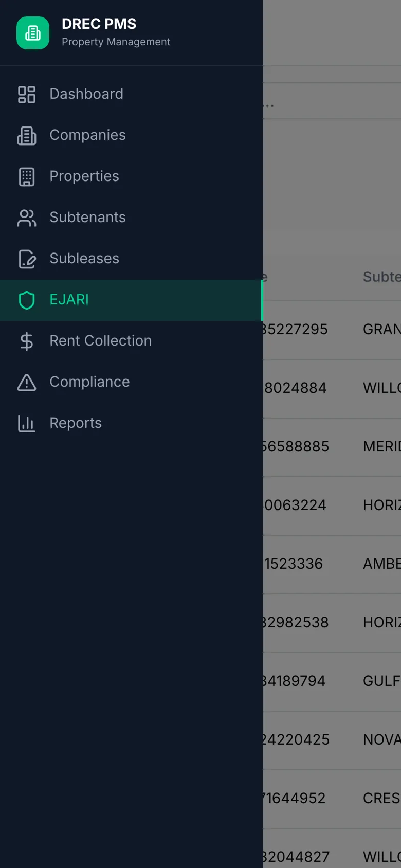Click the Rent Collection dollar icon
Viewport: 401px width, 868px height.
[27, 341]
